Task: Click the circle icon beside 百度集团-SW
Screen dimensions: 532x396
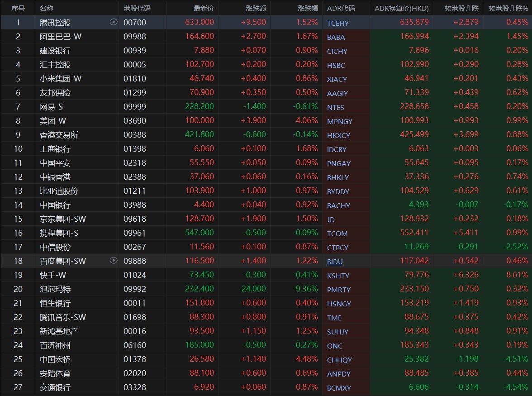Action: pyautogui.click(x=114, y=260)
